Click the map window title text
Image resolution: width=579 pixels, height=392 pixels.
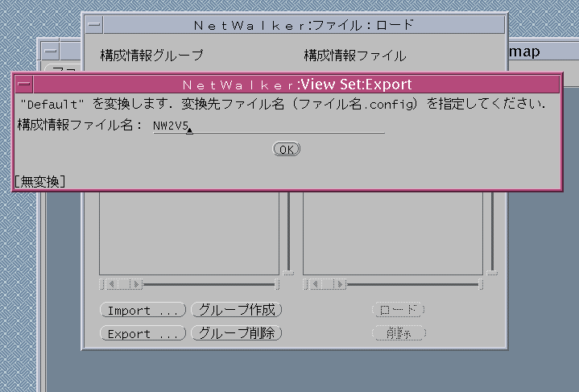524,52
